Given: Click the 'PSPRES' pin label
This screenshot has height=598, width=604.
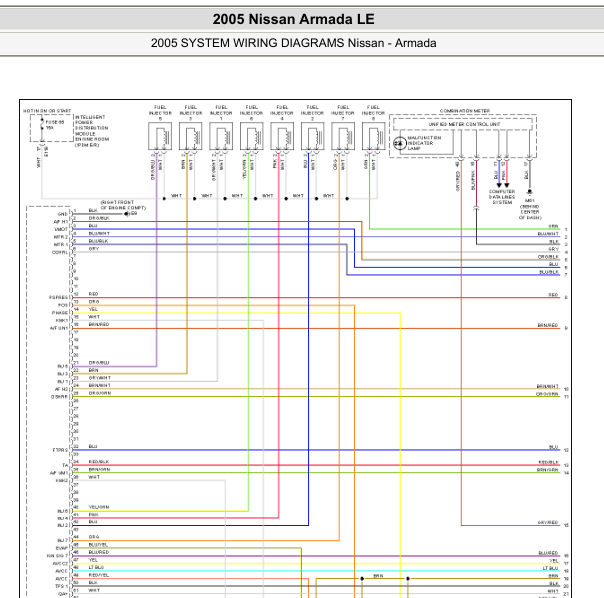Looking at the screenshot, I should (59, 297).
